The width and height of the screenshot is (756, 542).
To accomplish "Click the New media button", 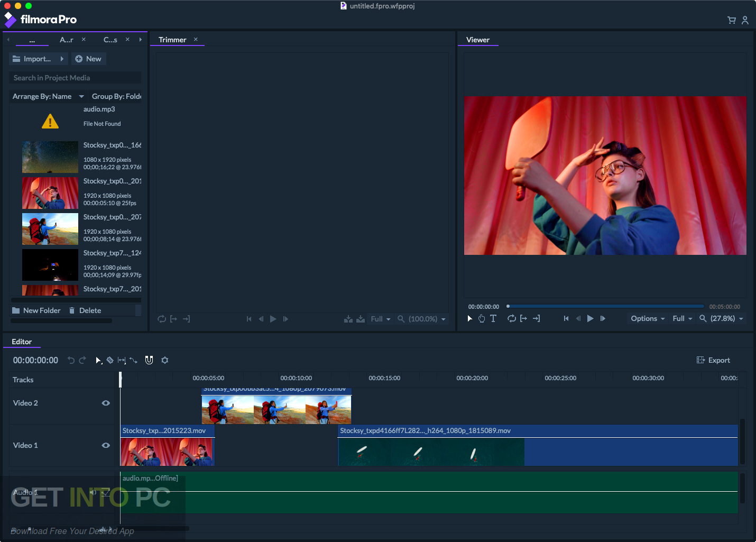I will tap(88, 59).
